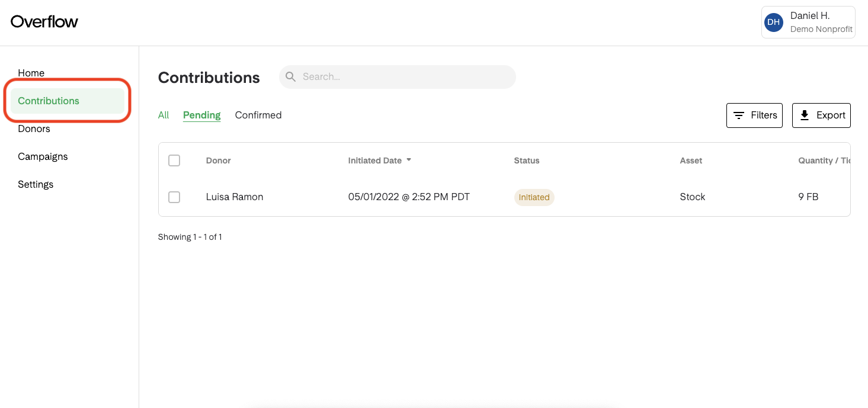Click the Stock asset cell
This screenshot has width=868, height=408.
[693, 197]
